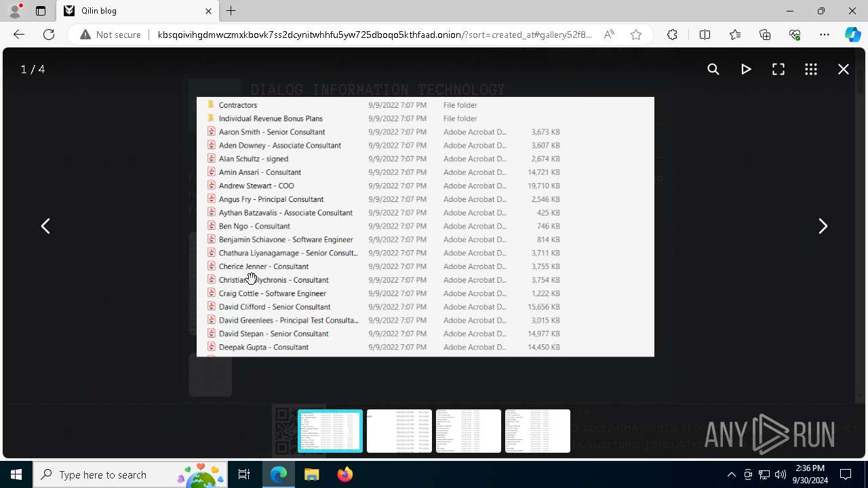Add this page to favorites star
Viewport: 868px width, 488px height.
tap(636, 35)
